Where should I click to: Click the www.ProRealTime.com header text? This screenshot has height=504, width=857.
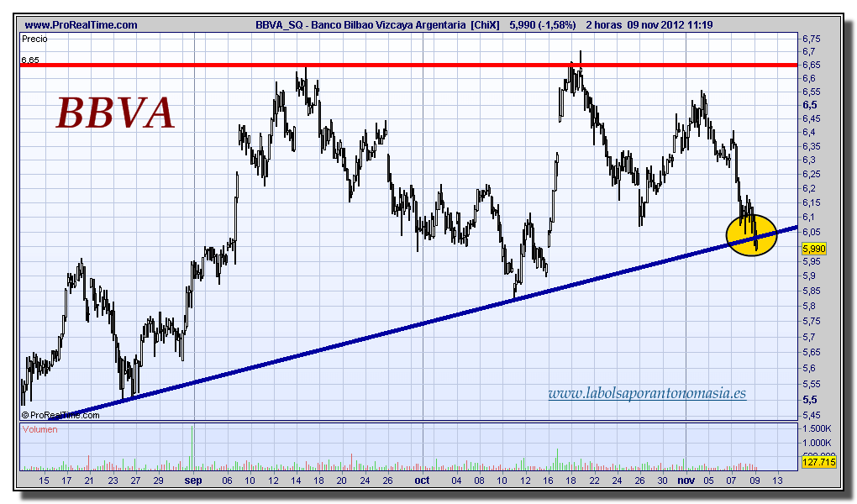(x=81, y=25)
